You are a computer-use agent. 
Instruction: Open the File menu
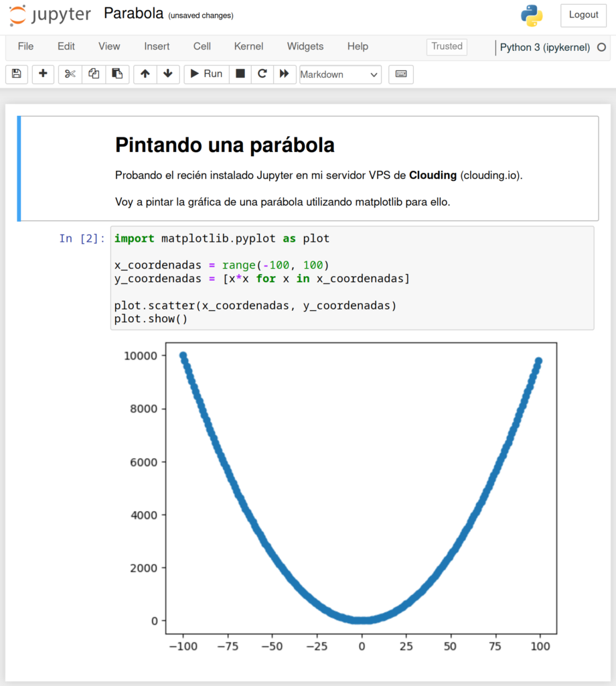(x=26, y=46)
